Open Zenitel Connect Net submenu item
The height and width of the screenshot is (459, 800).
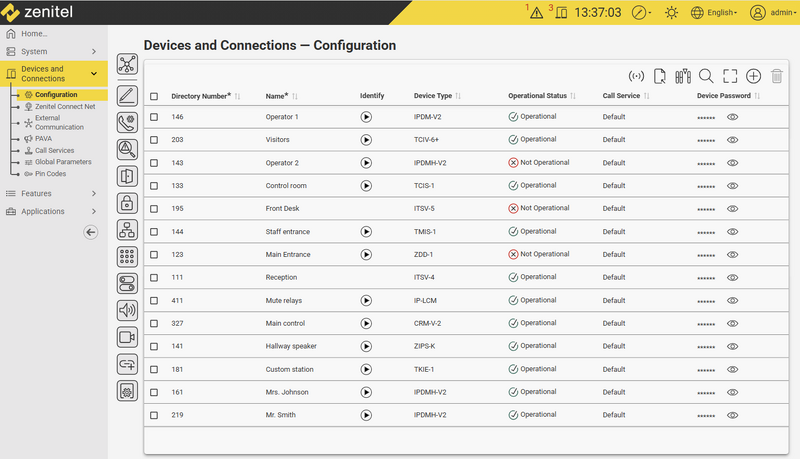(65, 107)
